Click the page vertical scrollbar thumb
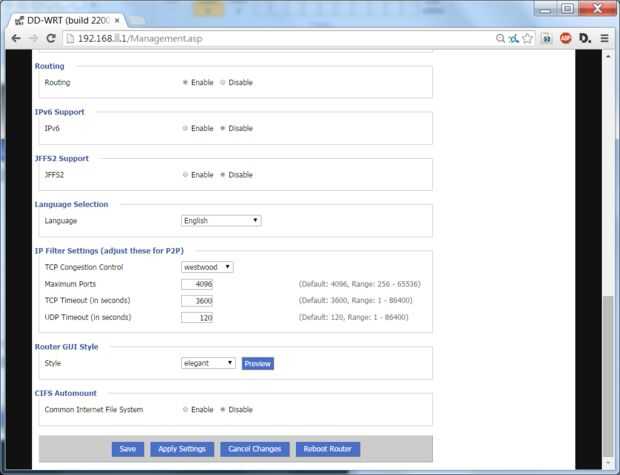Viewport: 620px width, 475px height. pyautogui.click(x=608, y=376)
